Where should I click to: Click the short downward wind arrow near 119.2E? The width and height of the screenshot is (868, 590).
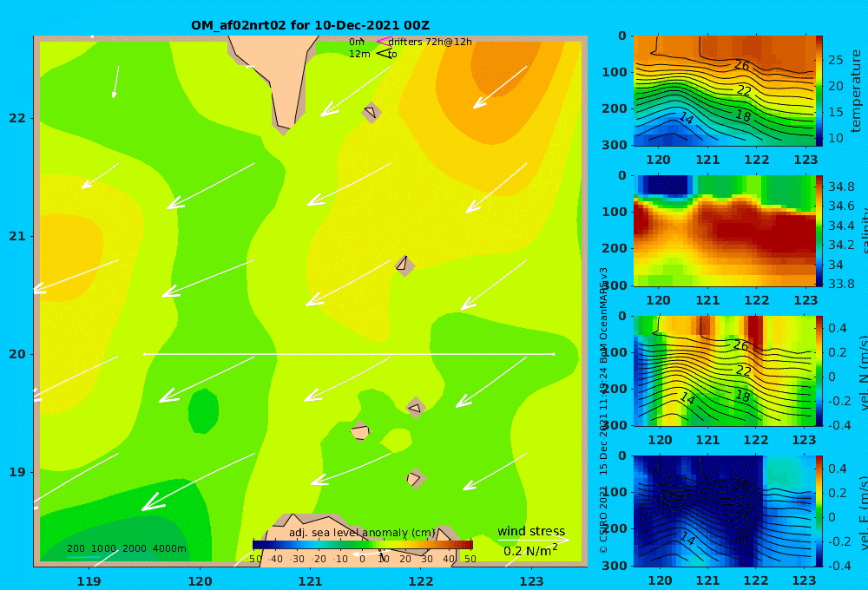115,82
